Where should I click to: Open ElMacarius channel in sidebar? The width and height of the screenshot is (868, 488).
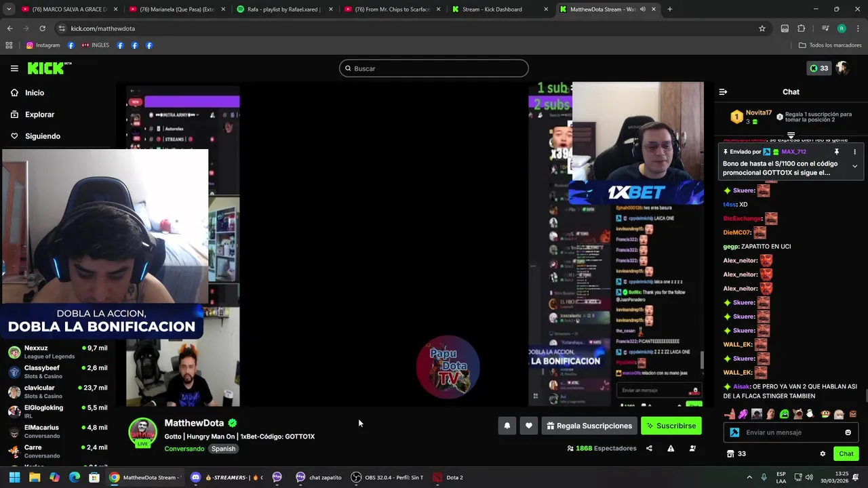pos(58,432)
